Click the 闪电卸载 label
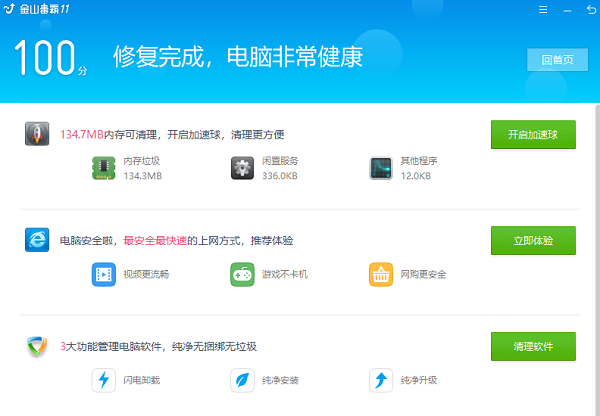The height and width of the screenshot is (416, 600). click(x=142, y=380)
